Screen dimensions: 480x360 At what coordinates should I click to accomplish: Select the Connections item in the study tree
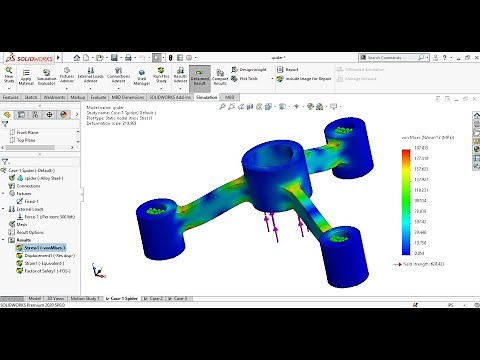click(x=24, y=186)
